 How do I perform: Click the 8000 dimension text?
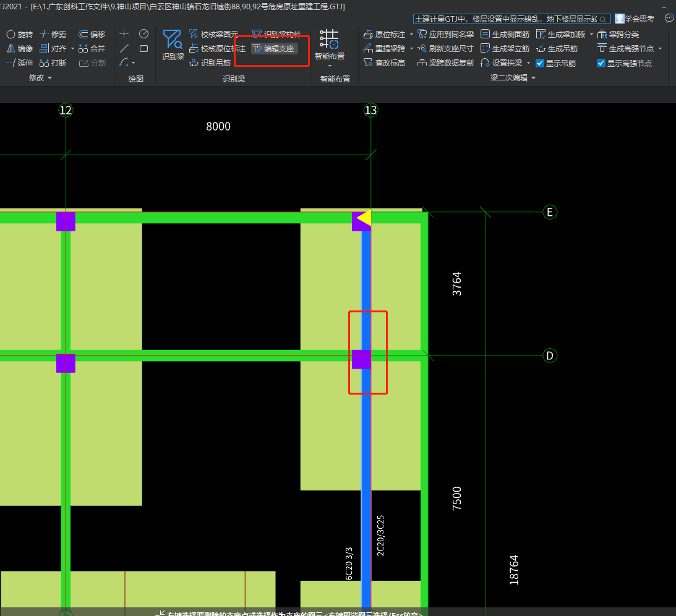pos(218,126)
